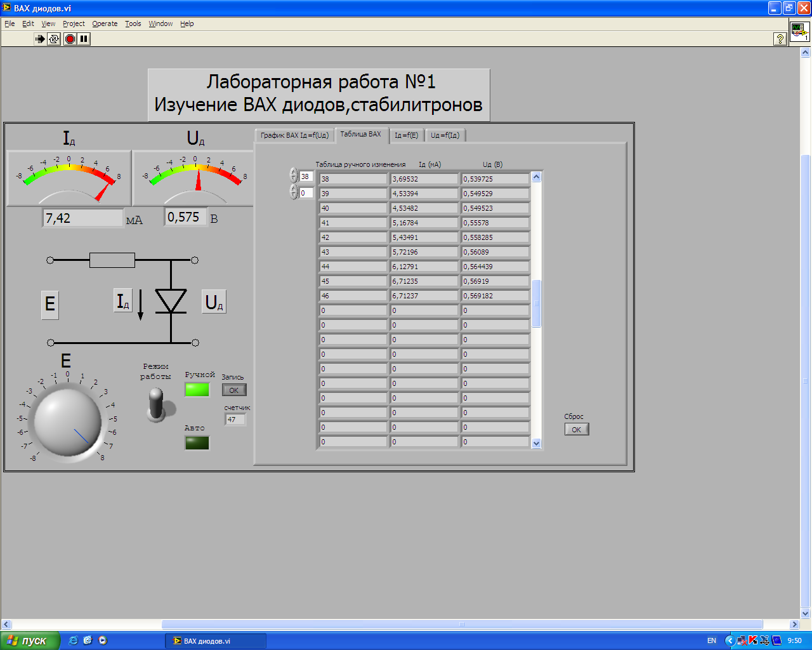The width and height of the screenshot is (812, 650).
Task: Click the red Abort Execution button
Action: tap(70, 39)
